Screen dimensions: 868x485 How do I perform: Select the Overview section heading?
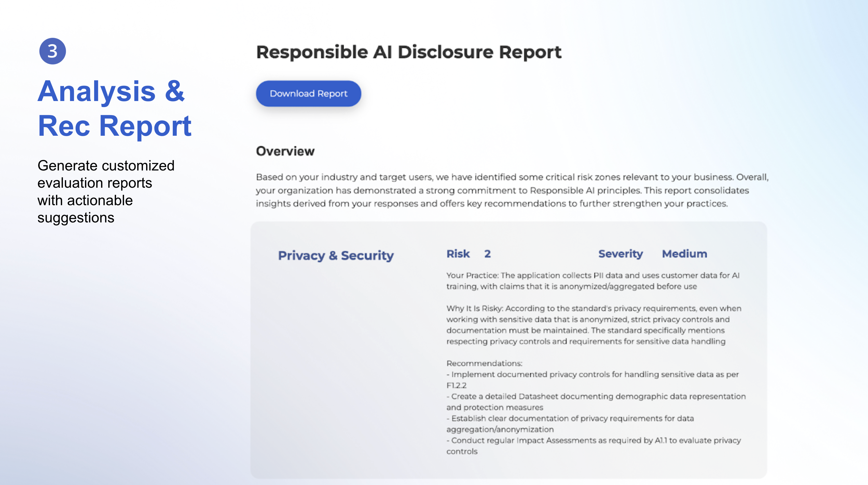tap(285, 151)
